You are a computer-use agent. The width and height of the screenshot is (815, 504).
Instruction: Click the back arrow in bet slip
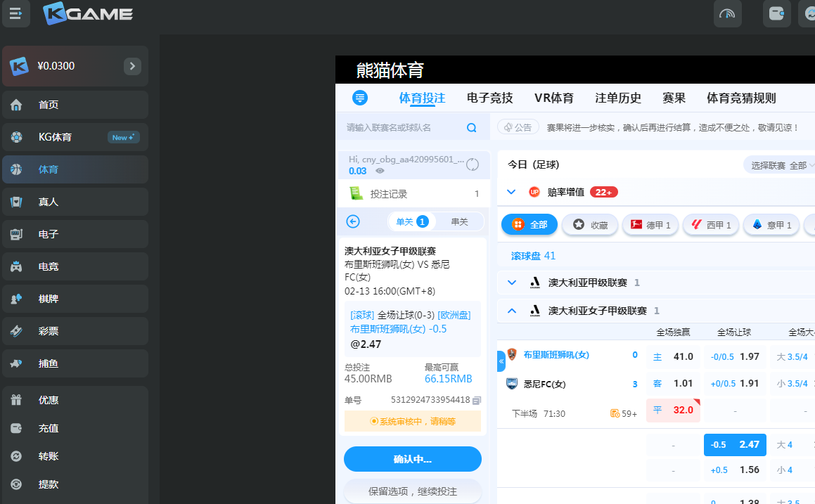(x=354, y=221)
